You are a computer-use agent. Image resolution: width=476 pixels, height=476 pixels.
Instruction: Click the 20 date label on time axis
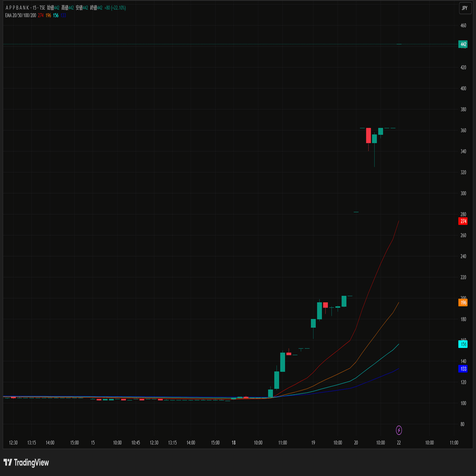click(x=356, y=443)
